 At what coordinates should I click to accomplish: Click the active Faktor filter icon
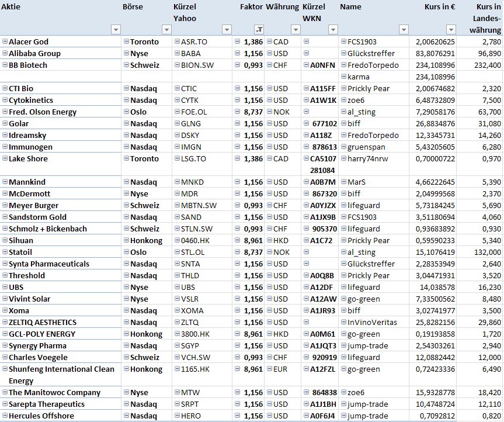click(259, 30)
